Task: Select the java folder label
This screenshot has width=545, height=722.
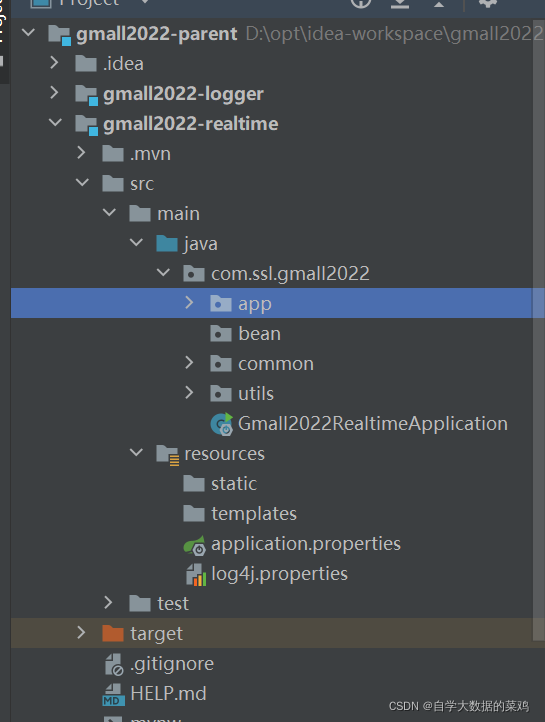Action: click(x=201, y=244)
